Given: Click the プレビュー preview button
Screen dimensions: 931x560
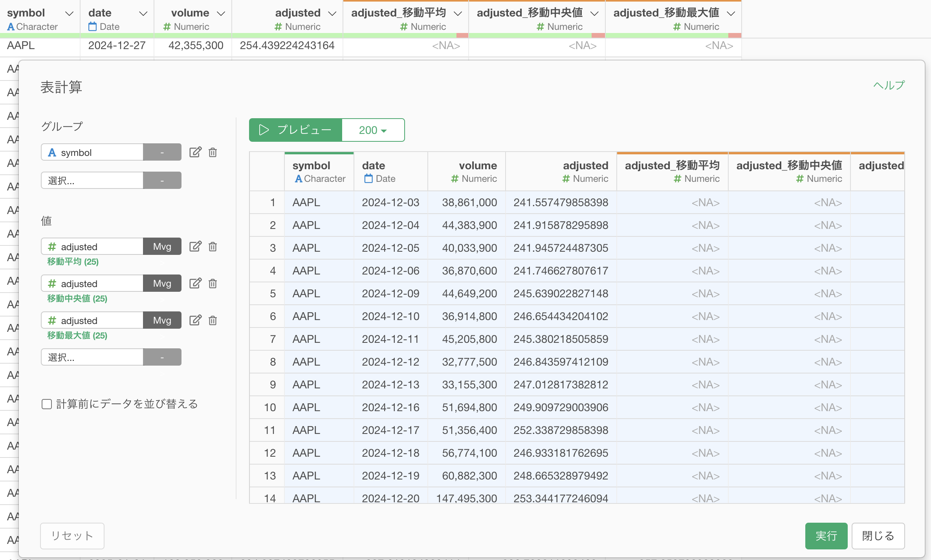Looking at the screenshot, I should (296, 130).
